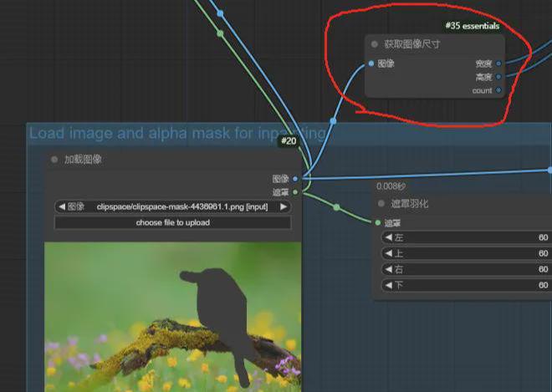Viewport: 552px width, 392px height.
Task: Click the 遮罩 input port on 遮罩羽化
Action: tap(378, 222)
